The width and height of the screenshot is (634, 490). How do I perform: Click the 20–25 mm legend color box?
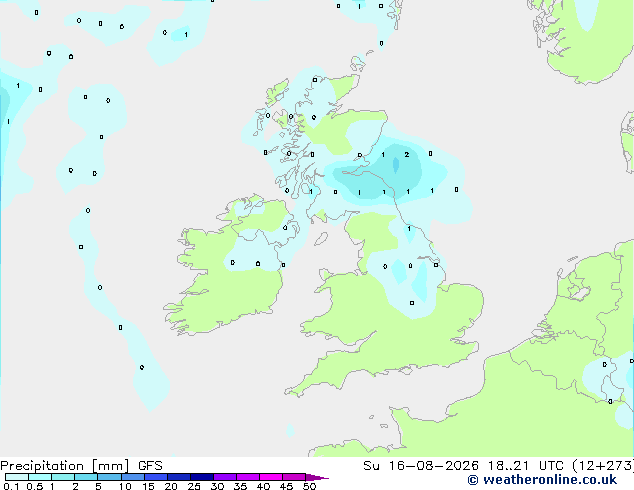[x=179, y=477]
